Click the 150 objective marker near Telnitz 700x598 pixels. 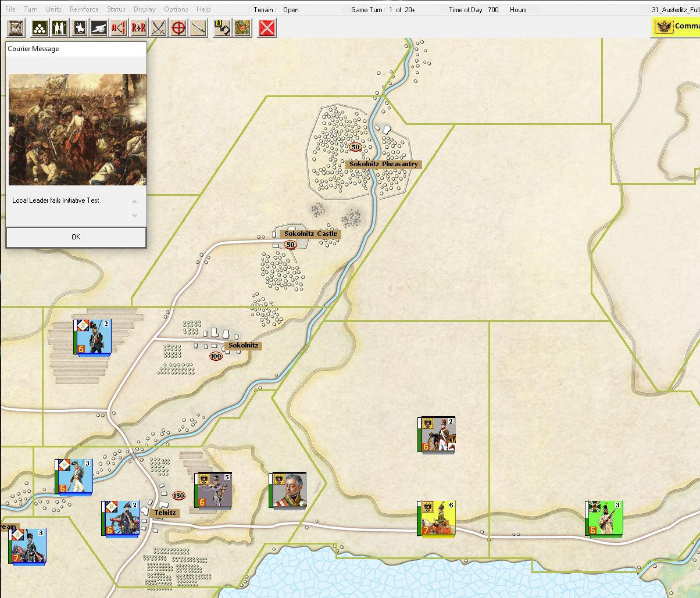pyautogui.click(x=178, y=496)
